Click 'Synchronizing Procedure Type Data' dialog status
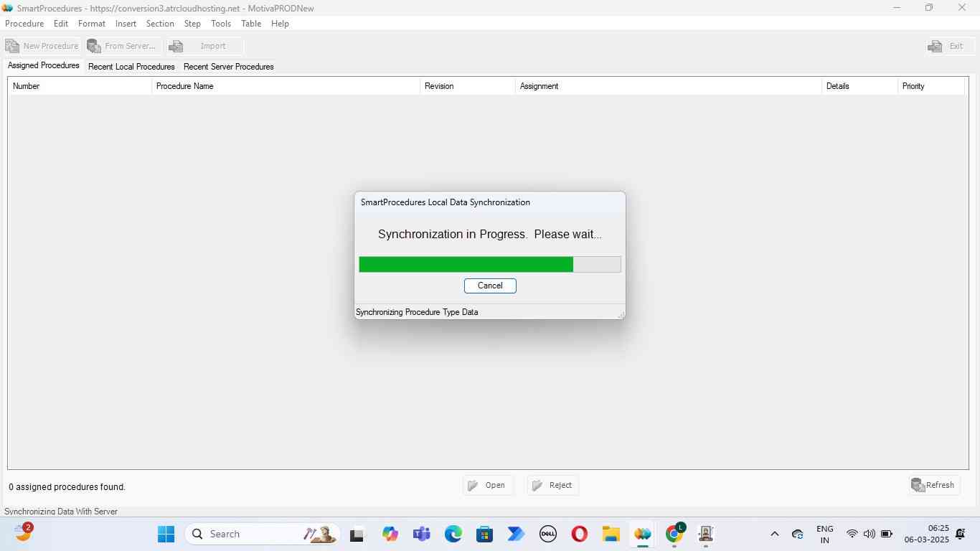980x551 pixels. click(417, 312)
